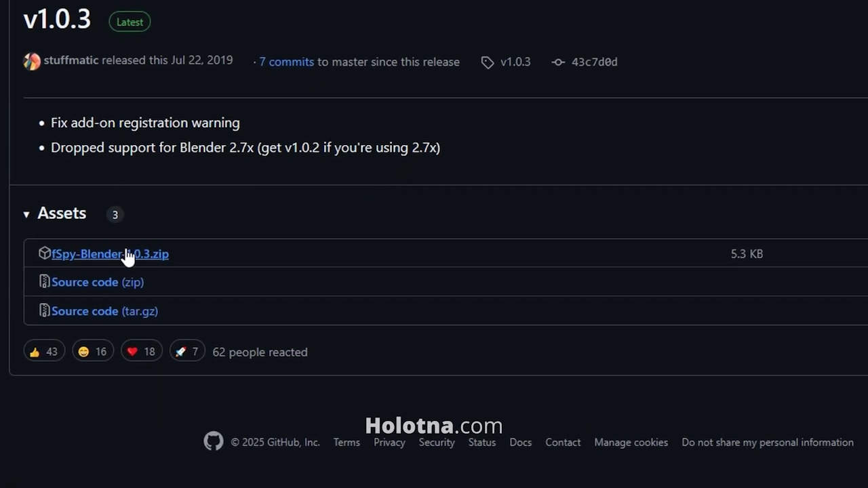Click the 62 people reacted text
The width and height of the screenshot is (868, 488).
coord(260,352)
